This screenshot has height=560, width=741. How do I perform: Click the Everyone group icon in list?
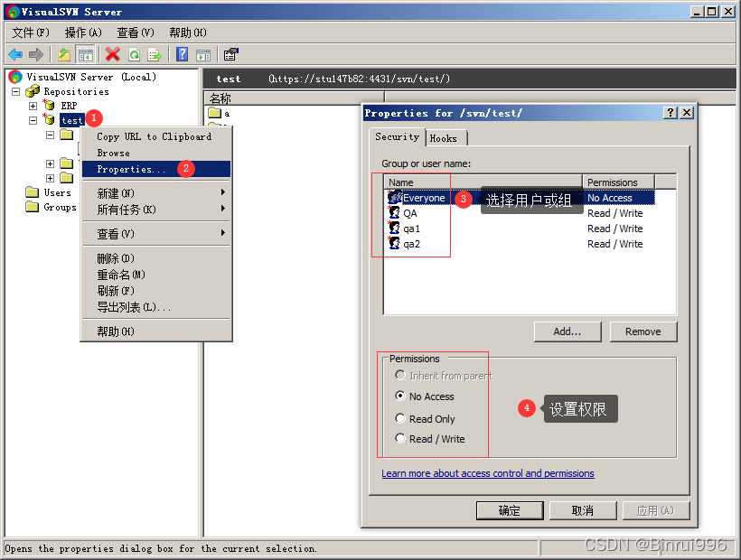tap(395, 198)
